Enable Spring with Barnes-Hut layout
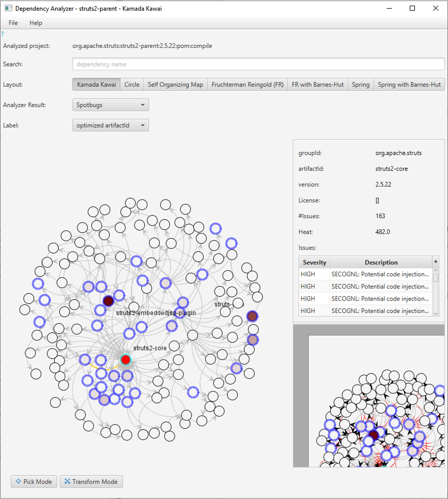Screen dimensions: 448x499 coord(409,84)
